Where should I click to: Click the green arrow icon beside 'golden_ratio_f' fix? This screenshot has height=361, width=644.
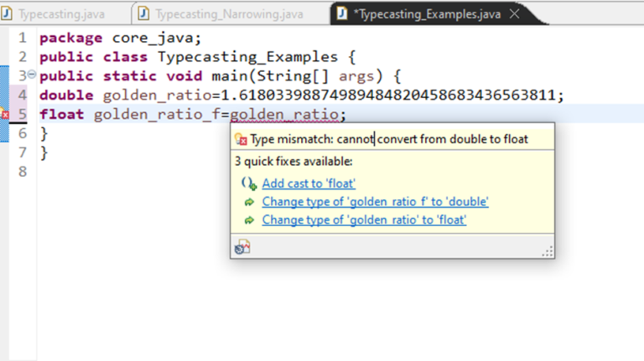pyautogui.click(x=249, y=202)
